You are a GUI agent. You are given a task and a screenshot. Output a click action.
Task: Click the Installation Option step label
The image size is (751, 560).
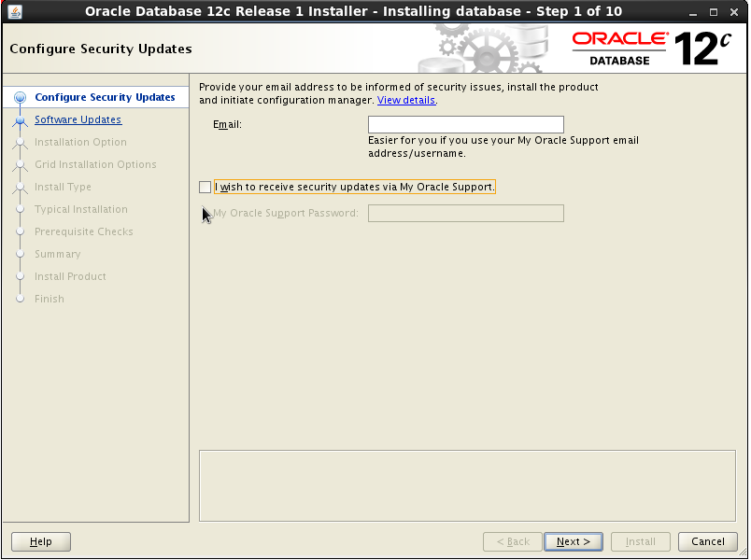pos(80,142)
